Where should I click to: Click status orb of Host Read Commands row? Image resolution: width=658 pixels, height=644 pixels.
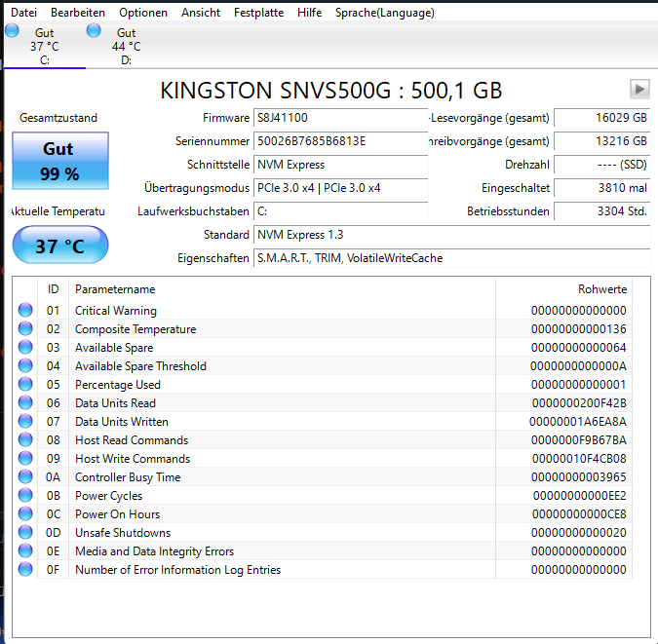pos(25,439)
